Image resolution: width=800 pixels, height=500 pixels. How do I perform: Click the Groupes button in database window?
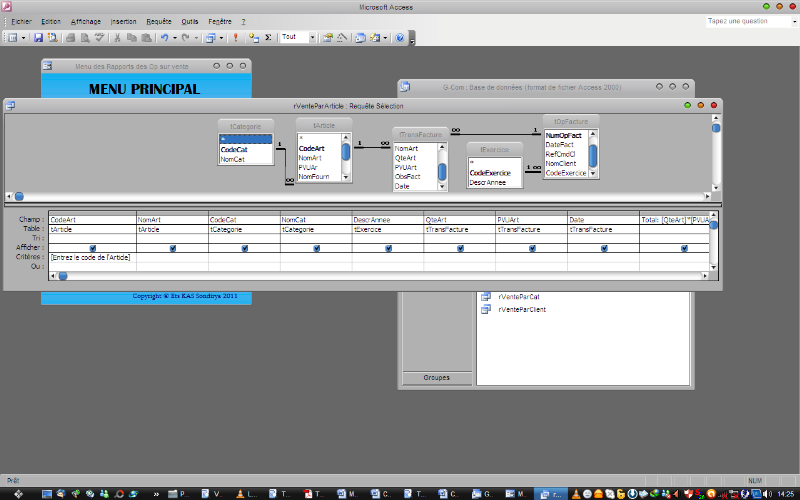(436, 378)
